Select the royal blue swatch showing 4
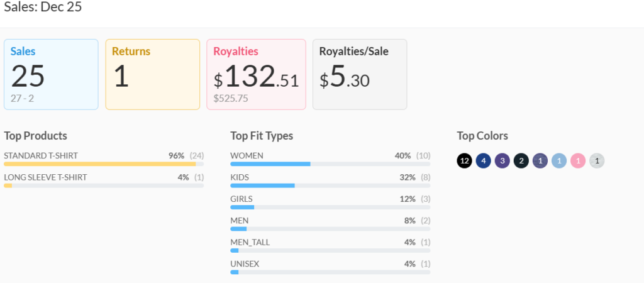The image size is (644, 283). tap(483, 161)
